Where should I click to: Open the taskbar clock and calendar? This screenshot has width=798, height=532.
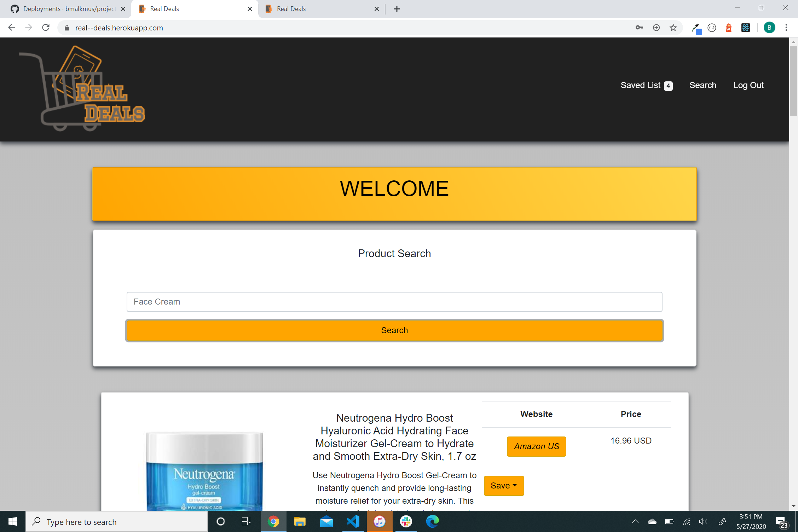click(751, 521)
